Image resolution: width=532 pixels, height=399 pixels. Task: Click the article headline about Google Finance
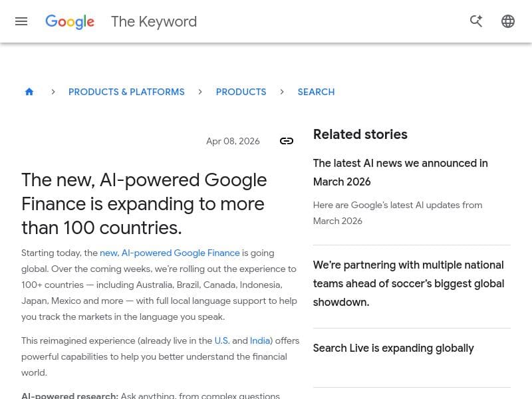point(144,203)
